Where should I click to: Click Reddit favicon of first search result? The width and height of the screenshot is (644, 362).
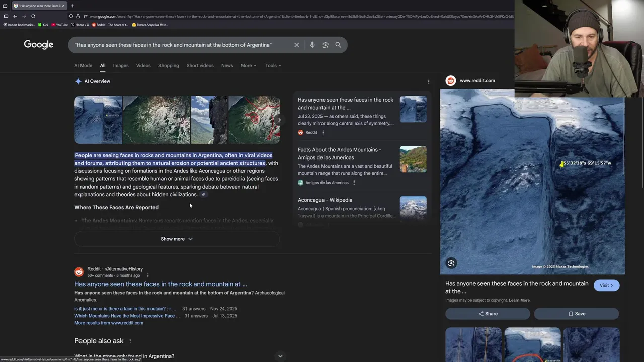(x=79, y=272)
